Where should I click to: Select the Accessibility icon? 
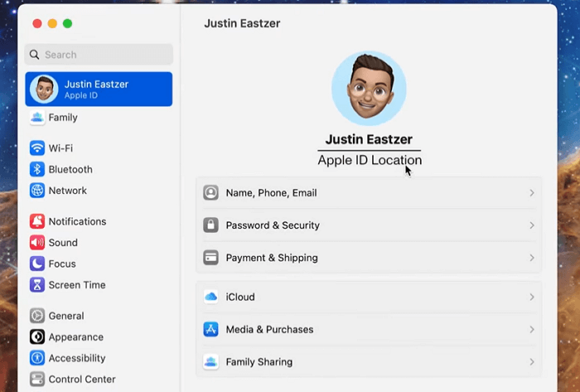pos(37,358)
